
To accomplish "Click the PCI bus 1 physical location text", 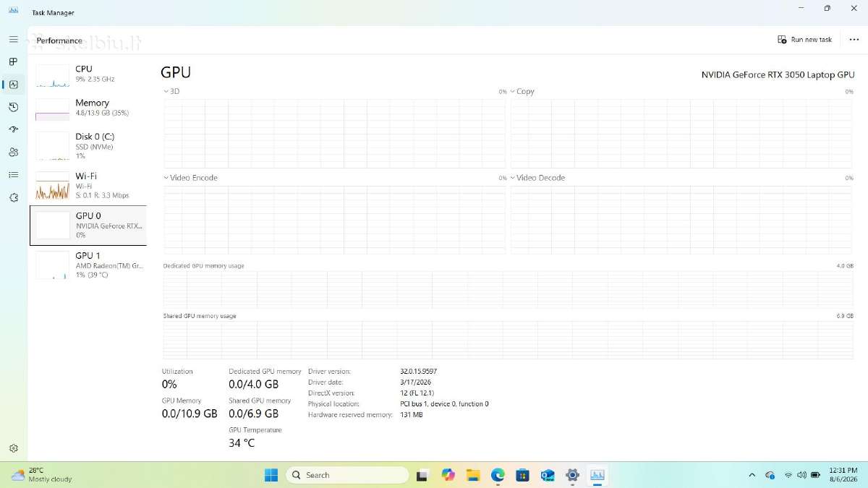I will point(444,404).
